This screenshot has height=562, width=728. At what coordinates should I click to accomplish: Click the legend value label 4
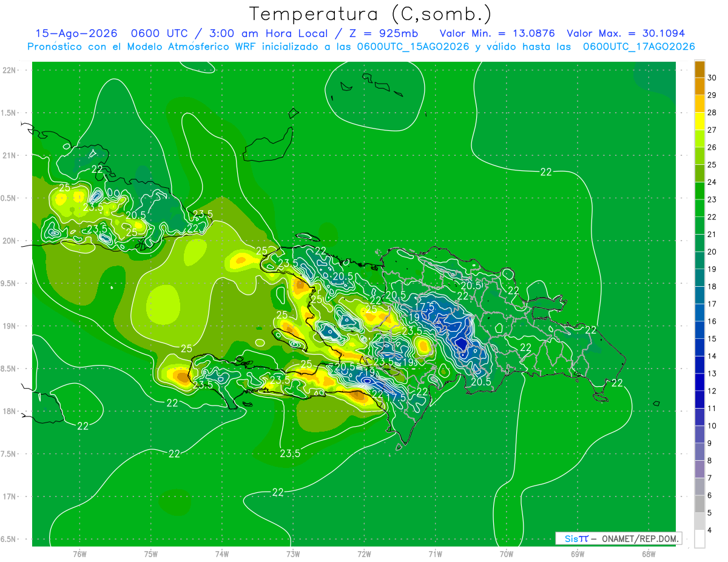coord(710,530)
